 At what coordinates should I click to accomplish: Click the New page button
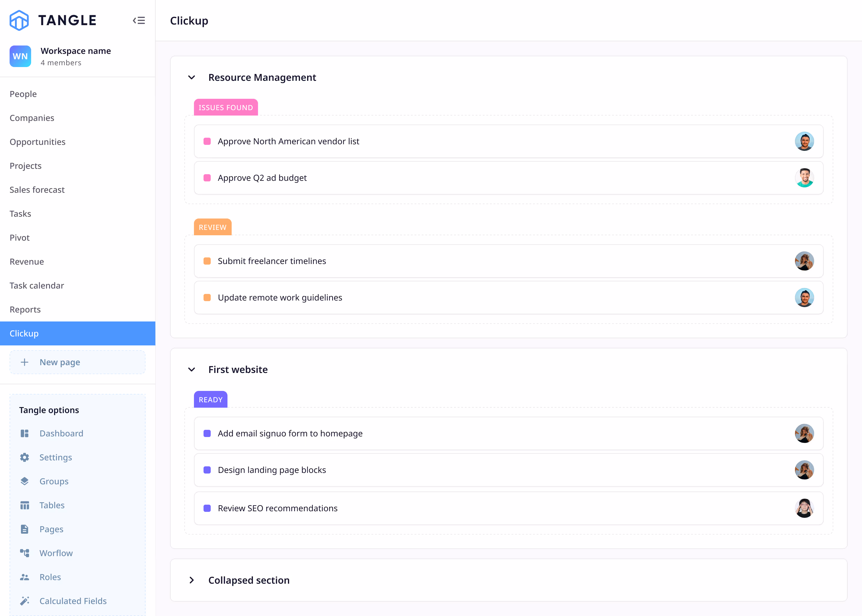(77, 362)
